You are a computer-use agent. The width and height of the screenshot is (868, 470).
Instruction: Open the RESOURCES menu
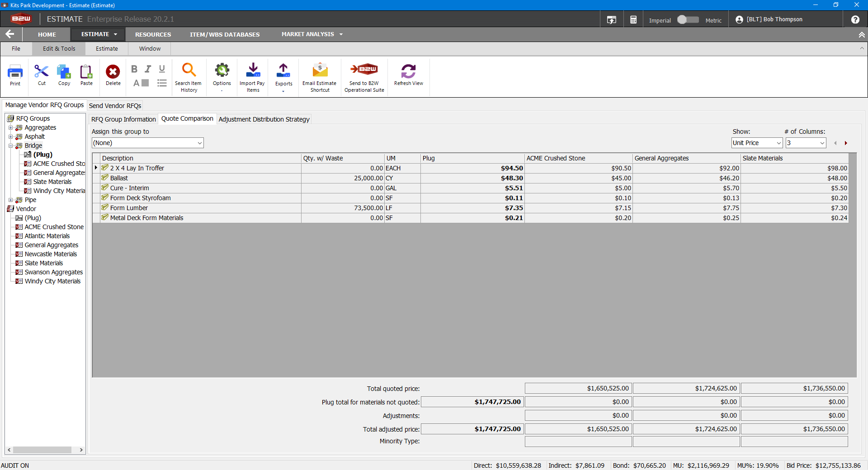coord(153,34)
